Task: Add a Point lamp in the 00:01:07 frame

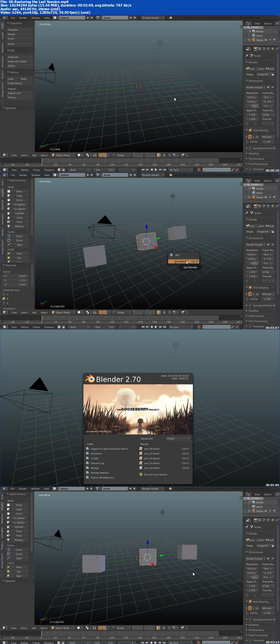Action: (17, 253)
